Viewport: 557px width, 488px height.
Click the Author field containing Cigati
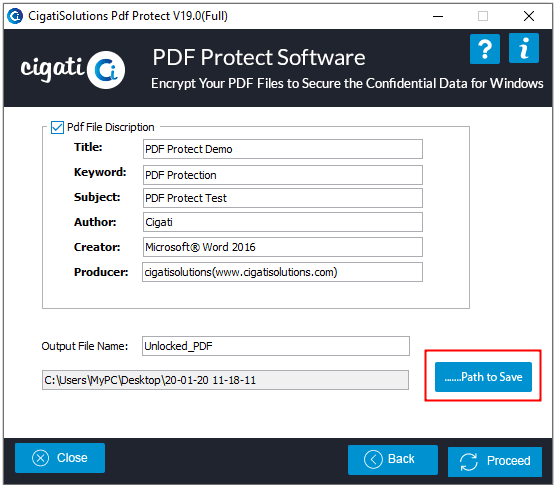[x=283, y=222]
